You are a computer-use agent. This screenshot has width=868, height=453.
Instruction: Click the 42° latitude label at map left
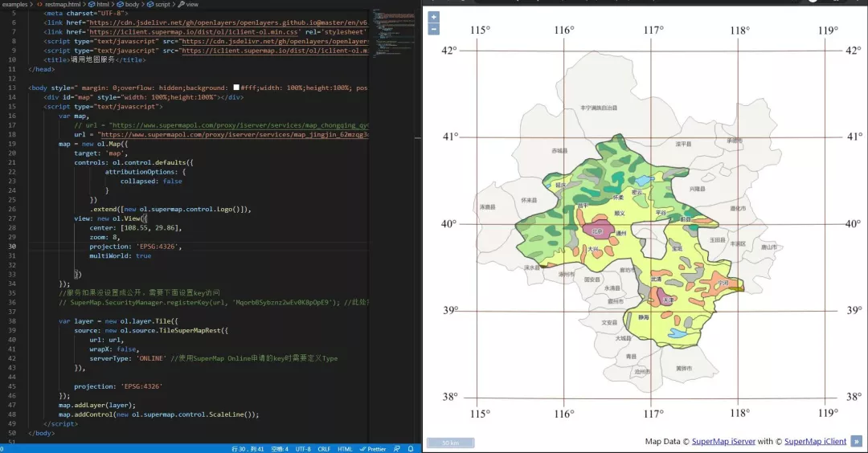[449, 51]
